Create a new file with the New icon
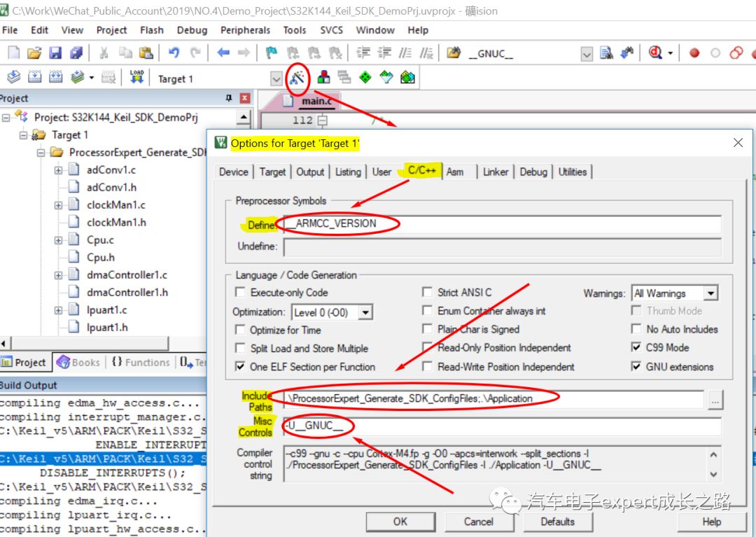 [13, 53]
